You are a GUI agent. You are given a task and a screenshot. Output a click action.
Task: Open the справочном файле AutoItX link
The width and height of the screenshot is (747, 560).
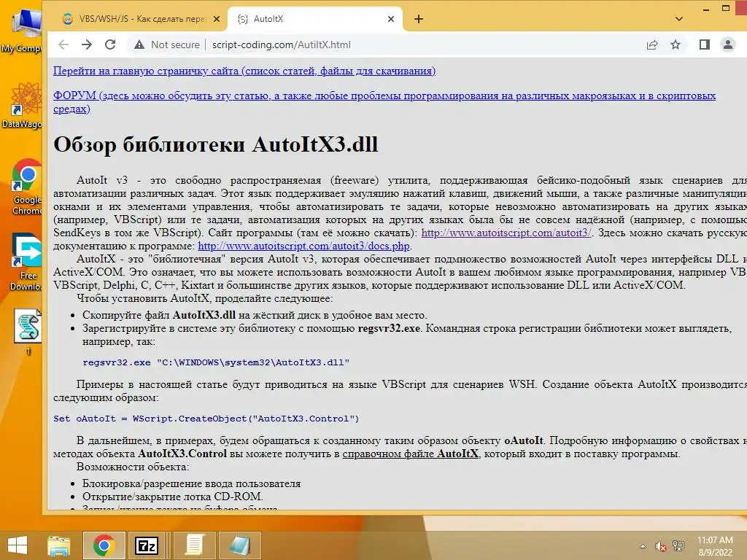[410, 454]
